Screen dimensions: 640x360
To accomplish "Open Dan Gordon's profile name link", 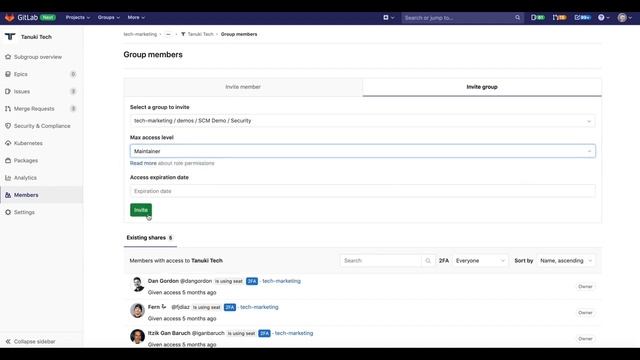I will click(163, 281).
